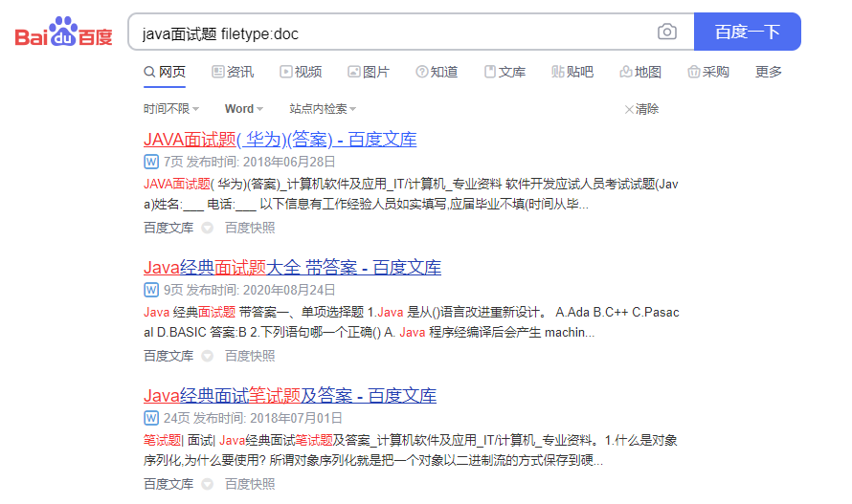Switch to the 知道 tab
852x504 pixels.
(x=437, y=73)
